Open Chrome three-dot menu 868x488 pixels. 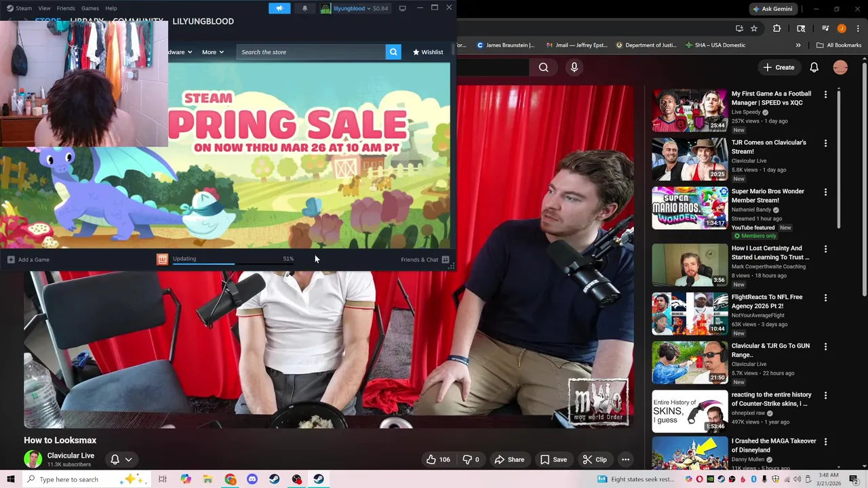point(856,28)
